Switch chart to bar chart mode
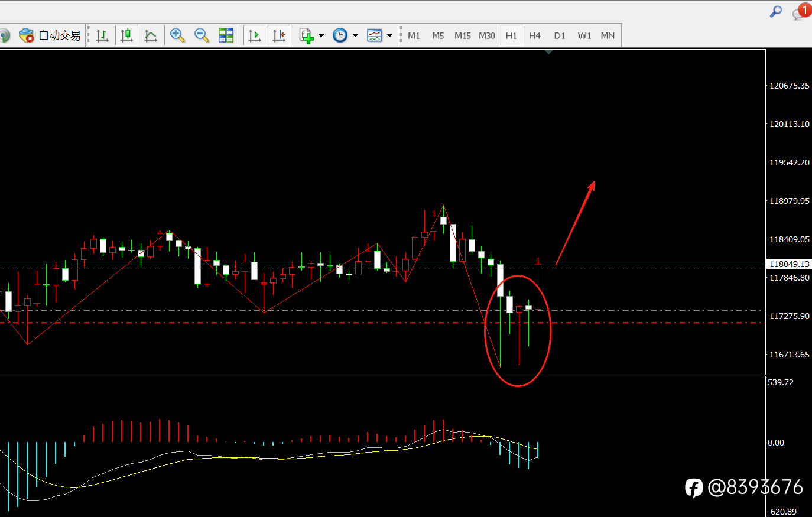 point(102,35)
